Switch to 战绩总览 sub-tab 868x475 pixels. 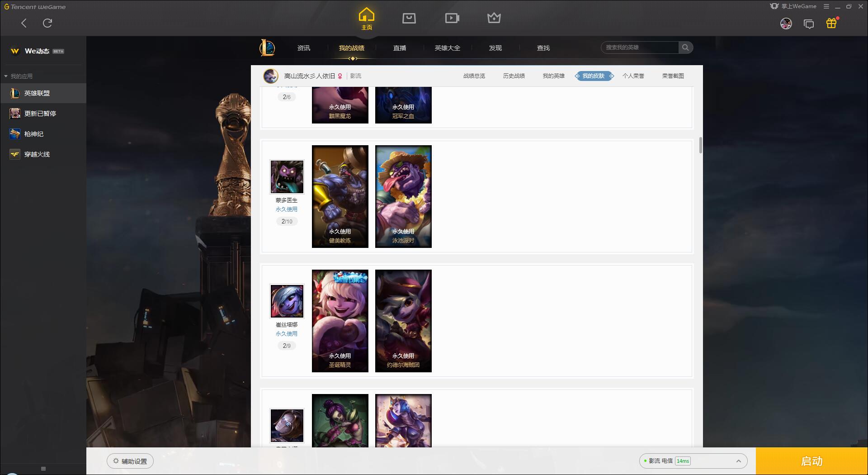pos(474,76)
